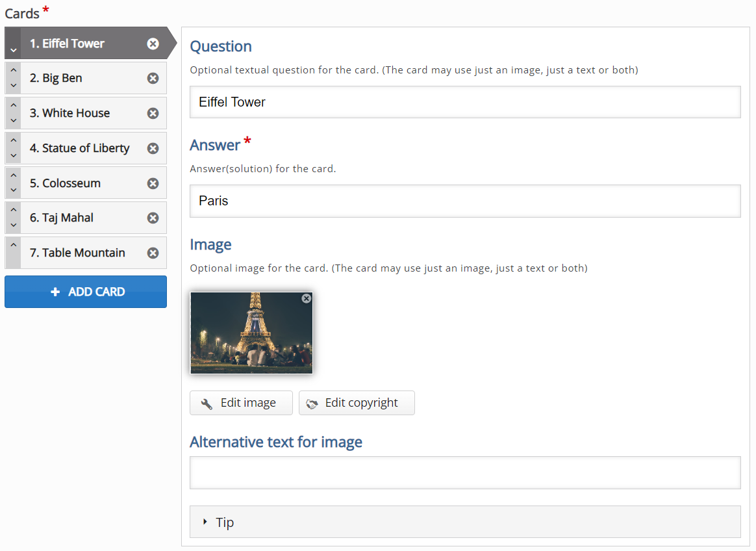Click the Alternative text for image field
756x551 pixels.
465,473
